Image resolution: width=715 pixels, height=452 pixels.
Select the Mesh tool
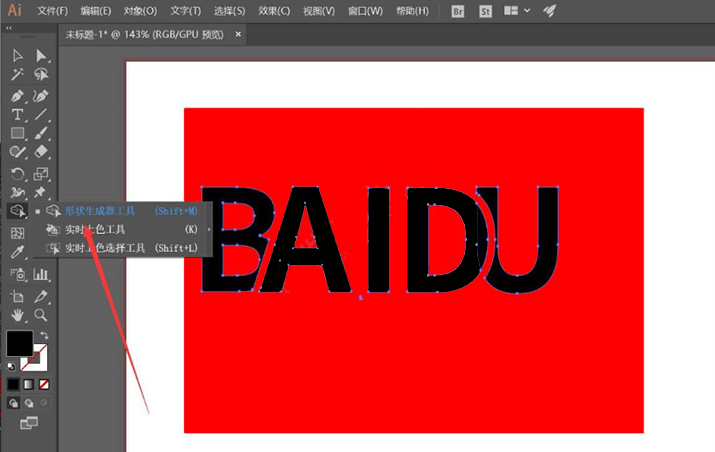17,233
